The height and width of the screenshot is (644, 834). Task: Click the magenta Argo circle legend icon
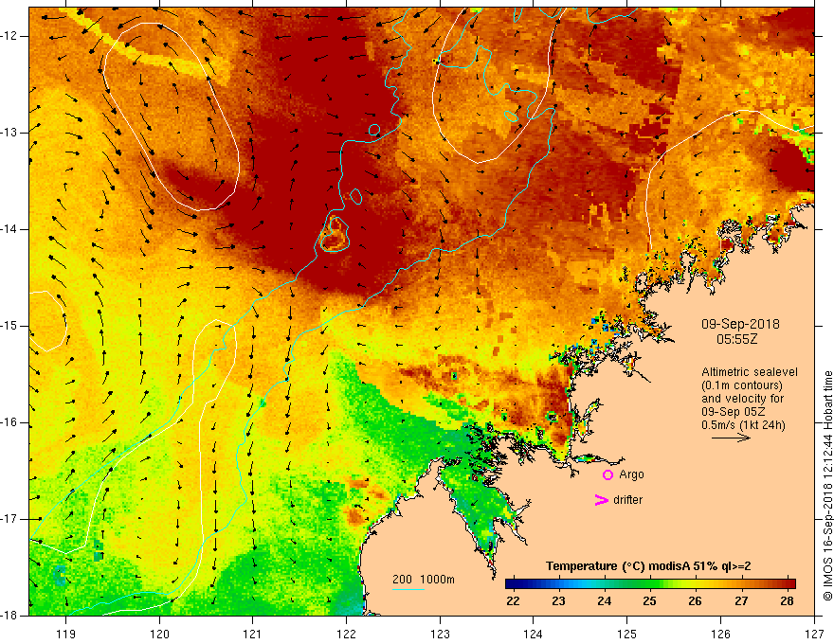[x=607, y=475]
